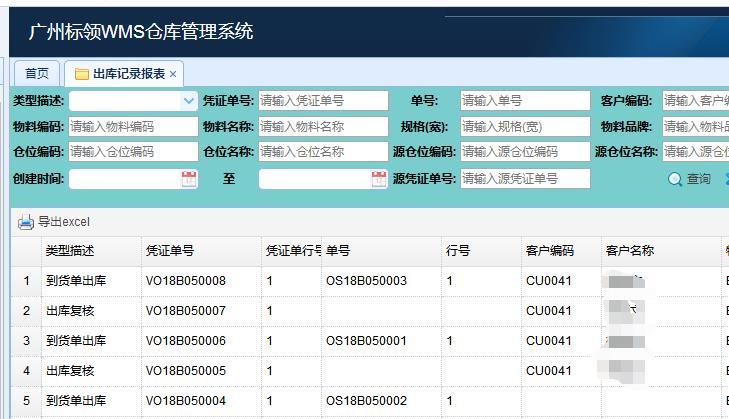Viewport: 729px width, 419px height.
Task: Click the 物料编码 input field
Action: pyautogui.click(x=132, y=127)
